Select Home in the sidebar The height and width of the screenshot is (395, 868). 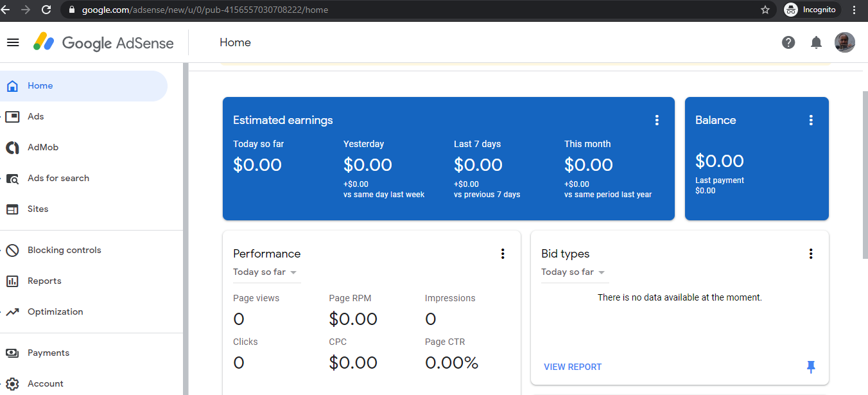click(40, 85)
